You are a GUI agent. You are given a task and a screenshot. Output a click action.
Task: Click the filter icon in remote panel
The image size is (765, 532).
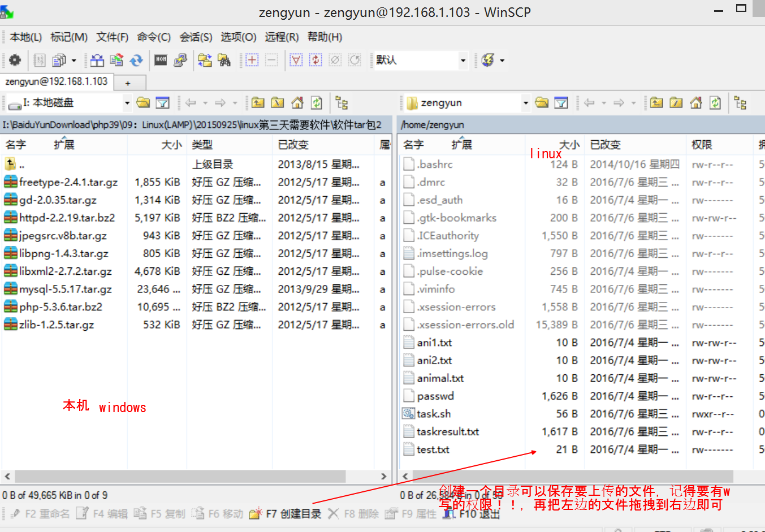[x=561, y=102]
